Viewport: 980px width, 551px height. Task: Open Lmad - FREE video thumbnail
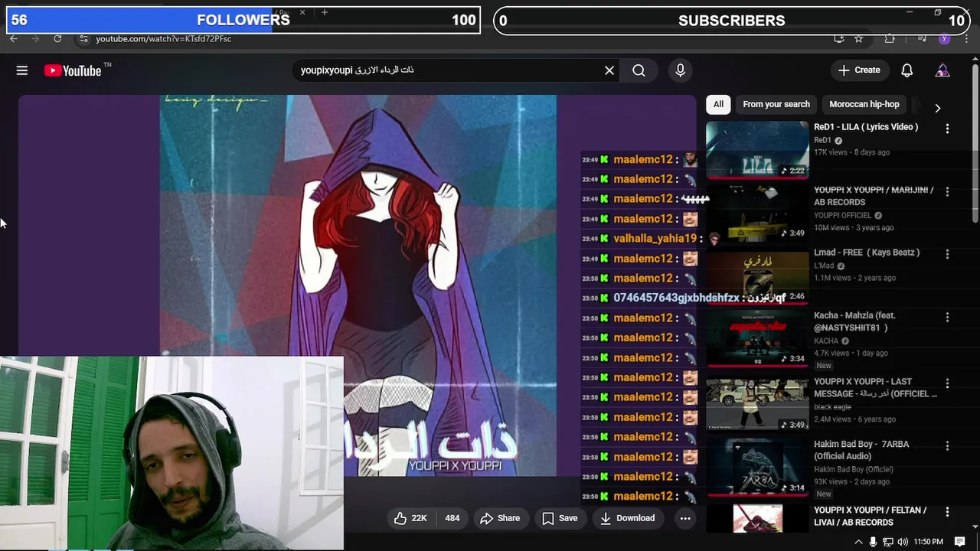pyautogui.click(x=757, y=277)
